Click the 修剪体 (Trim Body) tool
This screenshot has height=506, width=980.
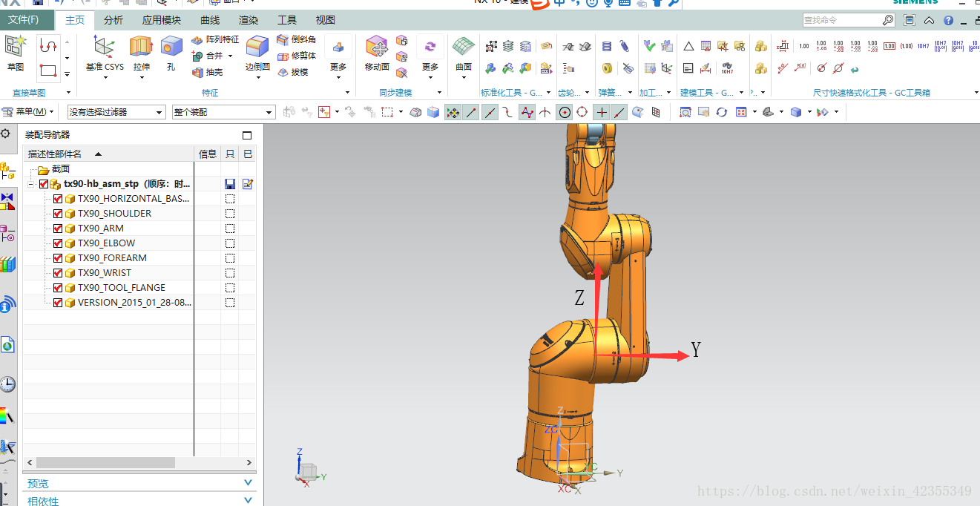tap(296, 56)
